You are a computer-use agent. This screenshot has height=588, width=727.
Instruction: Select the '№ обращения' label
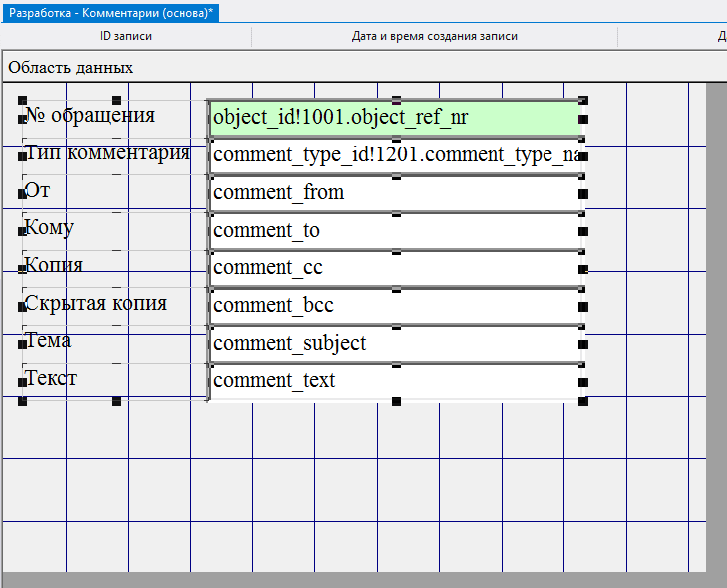[90, 115]
